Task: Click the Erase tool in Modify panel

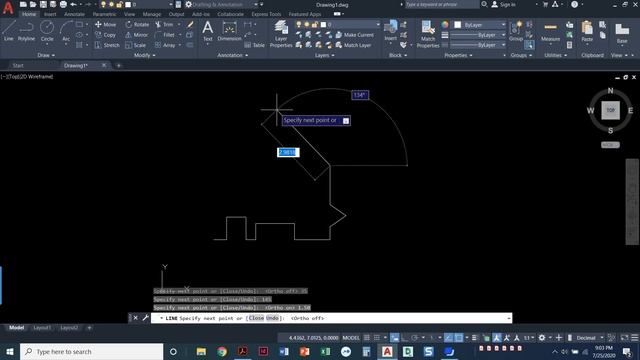Action: tap(190, 24)
